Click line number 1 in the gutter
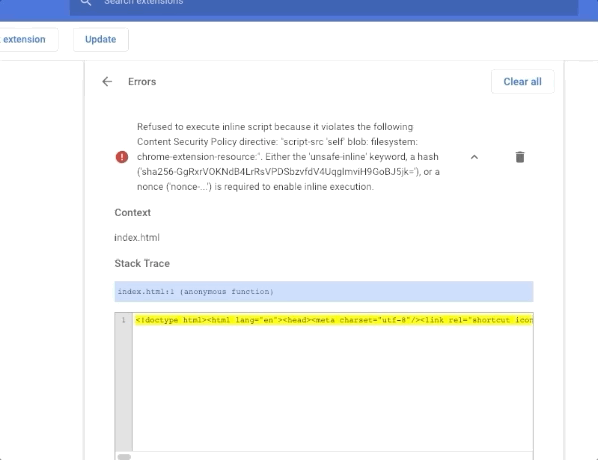Screen dimensions: 598x460 pos(123,320)
